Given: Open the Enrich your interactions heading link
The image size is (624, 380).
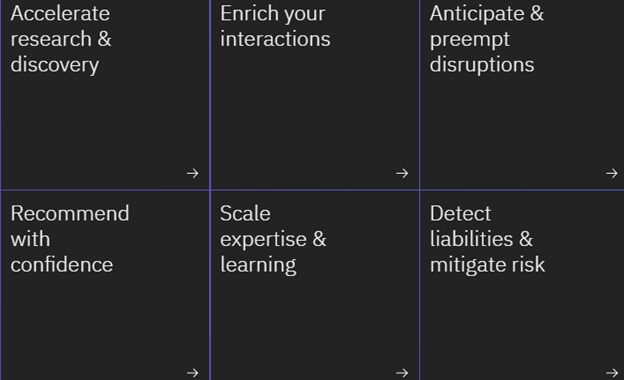Looking at the screenshot, I should click(x=275, y=26).
